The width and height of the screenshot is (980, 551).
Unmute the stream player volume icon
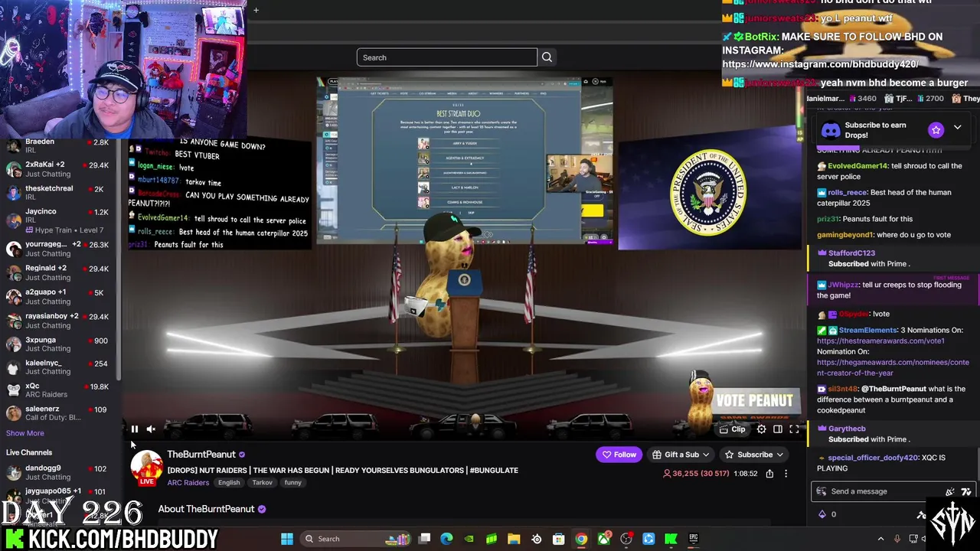(151, 429)
